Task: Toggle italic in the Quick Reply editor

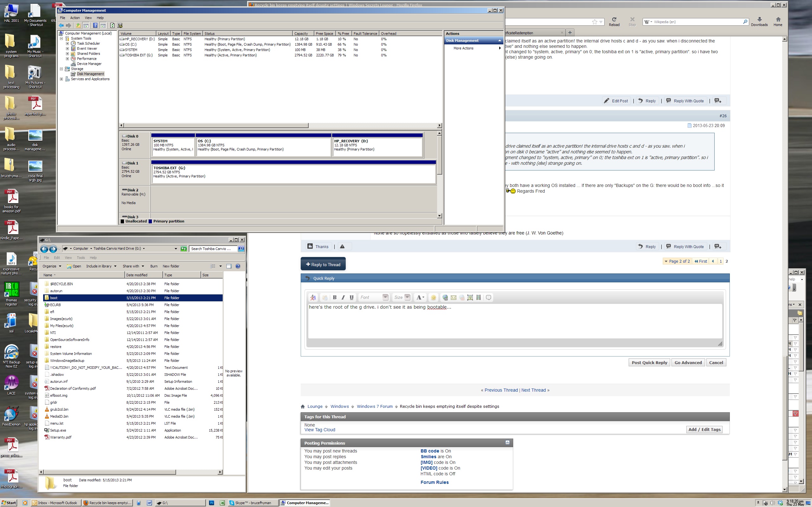Action: click(343, 298)
